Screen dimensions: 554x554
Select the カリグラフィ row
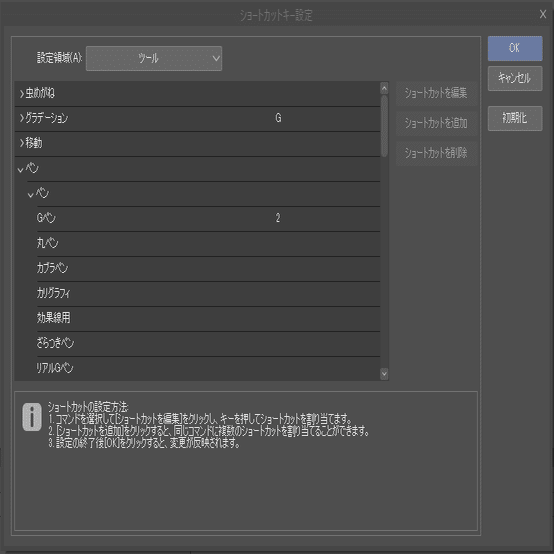208,294
